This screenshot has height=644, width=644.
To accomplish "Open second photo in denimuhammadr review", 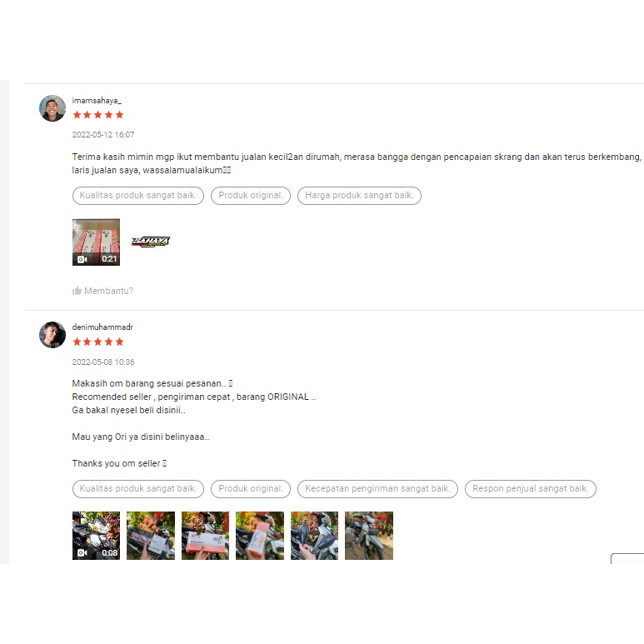I will click(151, 536).
